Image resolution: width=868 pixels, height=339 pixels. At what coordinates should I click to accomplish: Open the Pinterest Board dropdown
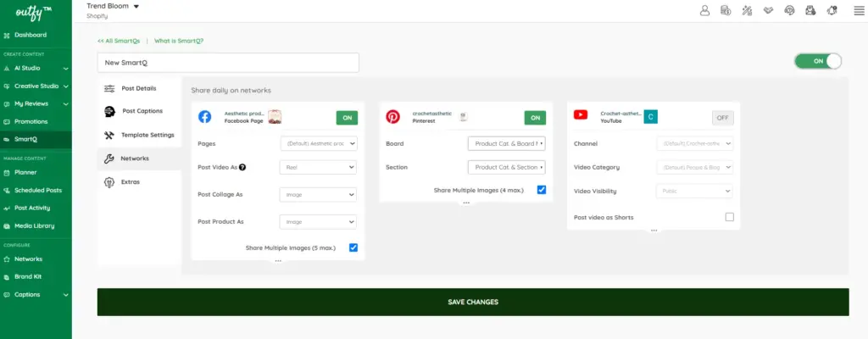(x=507, y=143)
